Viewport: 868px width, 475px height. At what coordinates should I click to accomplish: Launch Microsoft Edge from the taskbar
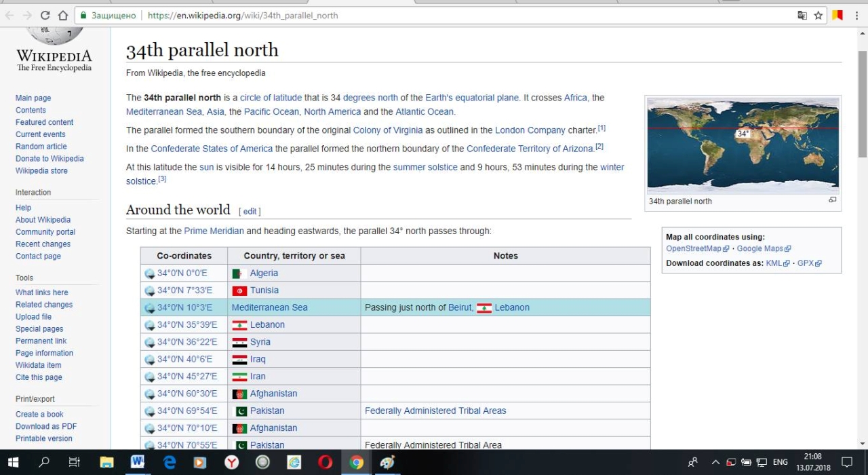(170, 462)
